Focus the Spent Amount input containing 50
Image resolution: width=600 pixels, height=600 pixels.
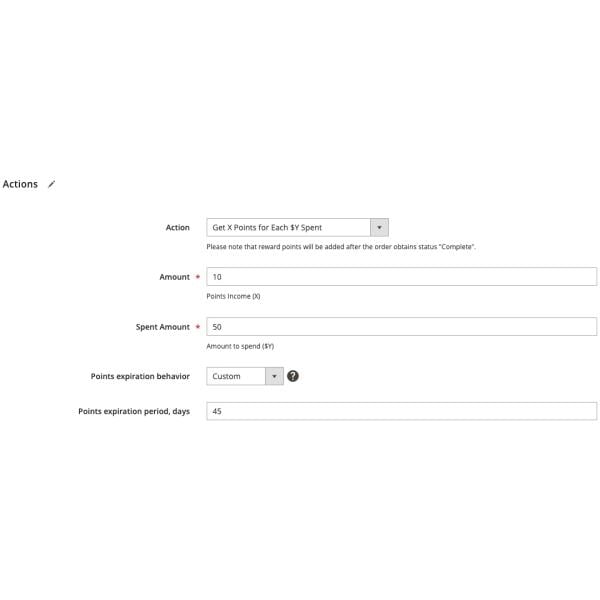[401, 327]
